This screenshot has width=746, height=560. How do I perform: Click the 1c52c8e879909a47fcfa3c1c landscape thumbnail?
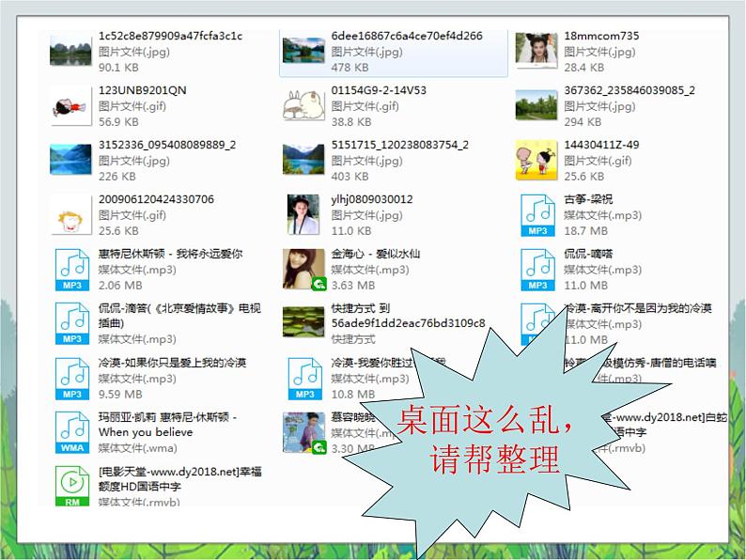pyautogui.click(x=70, y=53)
